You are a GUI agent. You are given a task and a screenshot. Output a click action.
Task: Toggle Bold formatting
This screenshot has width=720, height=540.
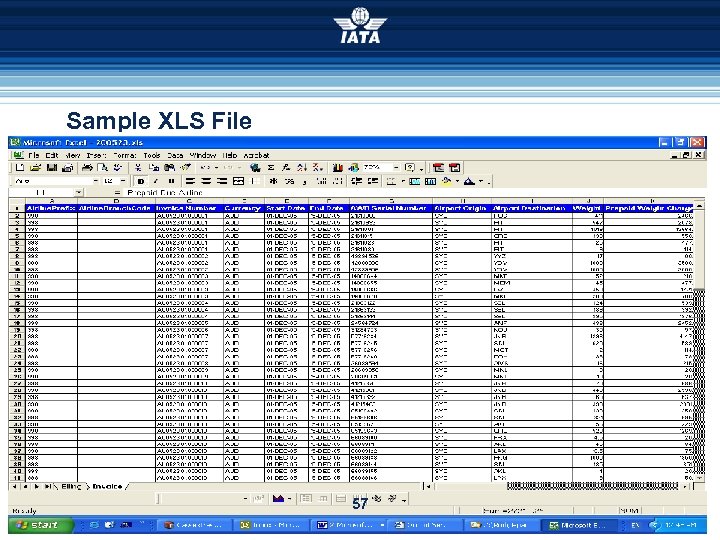tap(141, 181)
